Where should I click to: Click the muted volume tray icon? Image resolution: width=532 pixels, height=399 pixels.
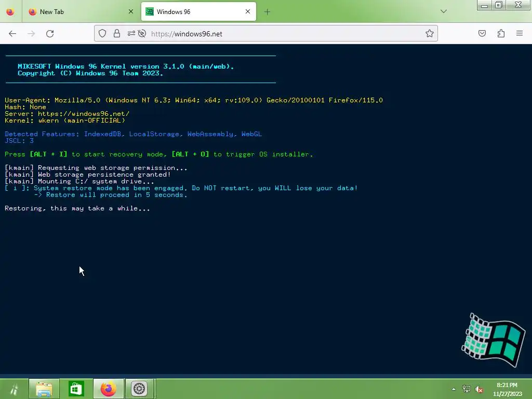(x=479, y=389)
